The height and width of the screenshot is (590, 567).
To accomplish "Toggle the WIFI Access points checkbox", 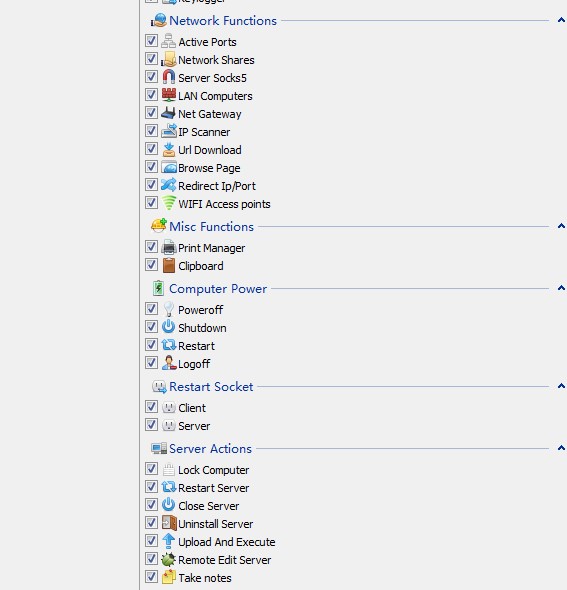I will 151,203.
